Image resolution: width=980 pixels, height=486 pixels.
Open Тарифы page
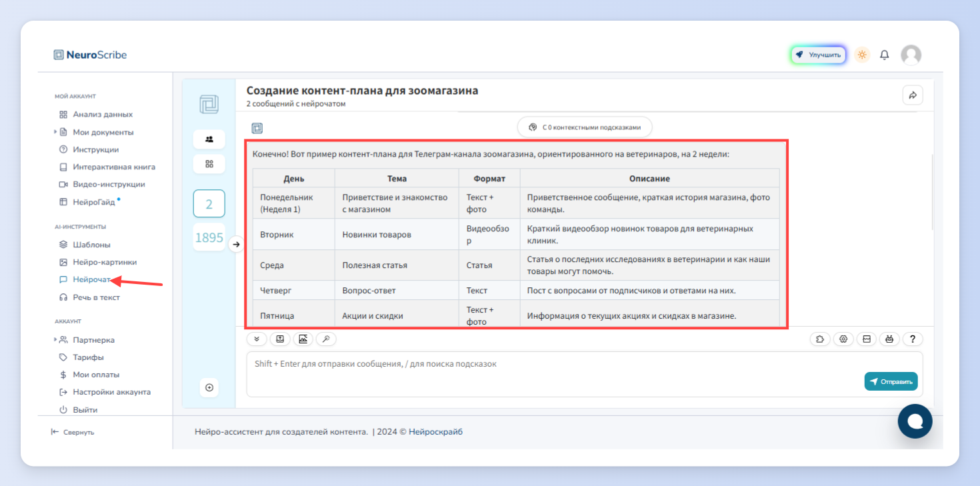(88, 357)
